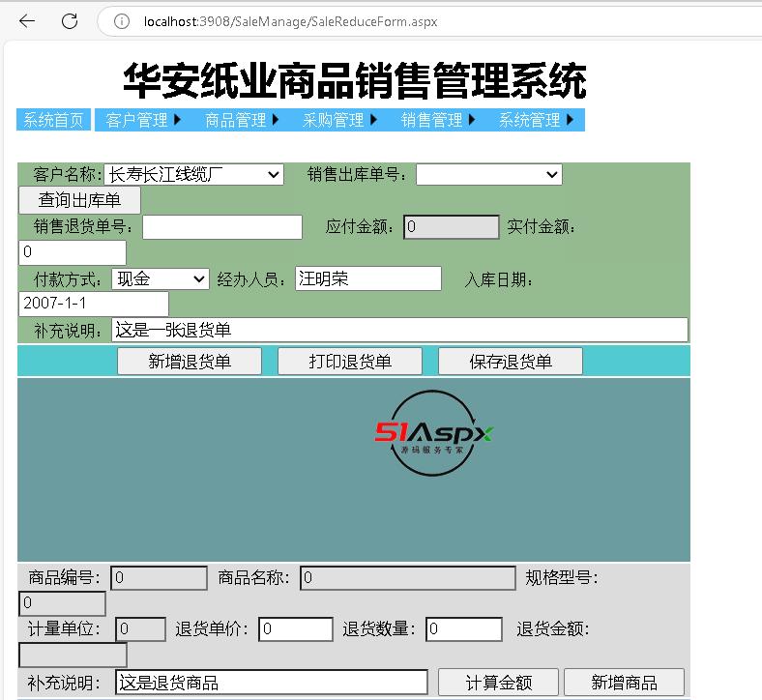This screenshot has width=762, height=700.
Task: Click the 计算金额 button
Action: 498,682
